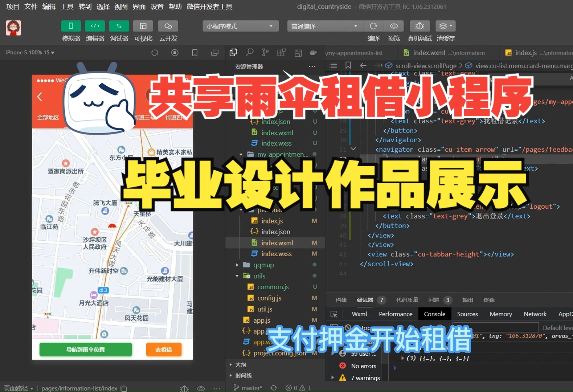The image size is (573, 392).
Task: Open the Network devtools tab
Action: 535,314
